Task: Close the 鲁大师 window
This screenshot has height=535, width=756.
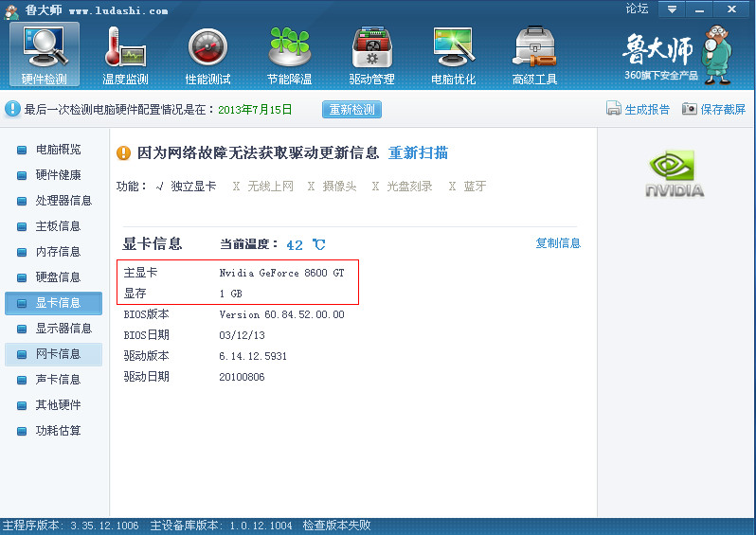Action: pos(731,9)
